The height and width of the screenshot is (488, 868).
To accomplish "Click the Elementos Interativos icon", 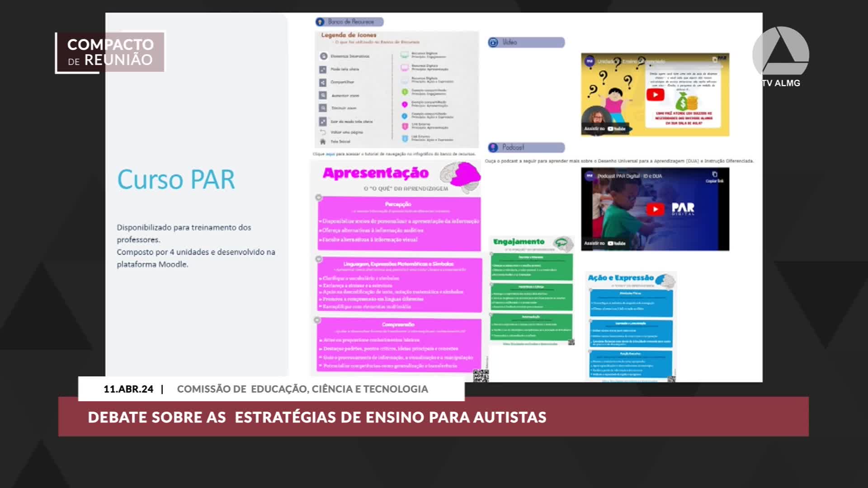I will click(323, 56).
